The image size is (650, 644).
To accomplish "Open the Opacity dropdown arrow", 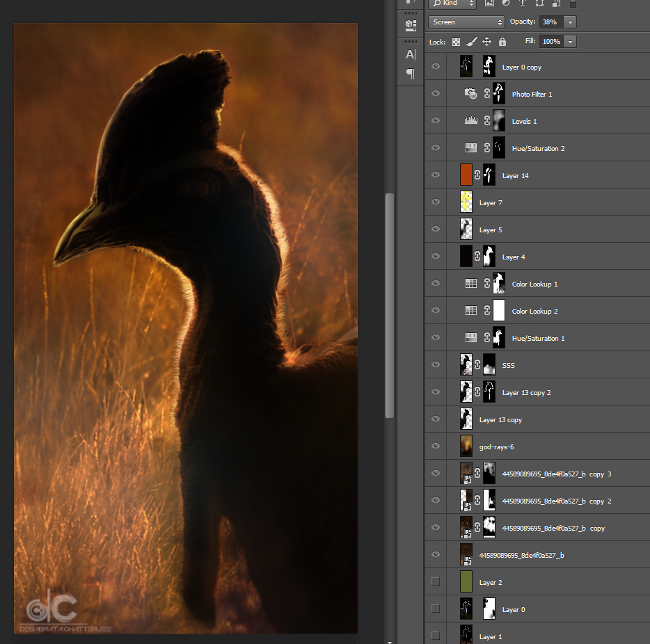I will (570, 22).
